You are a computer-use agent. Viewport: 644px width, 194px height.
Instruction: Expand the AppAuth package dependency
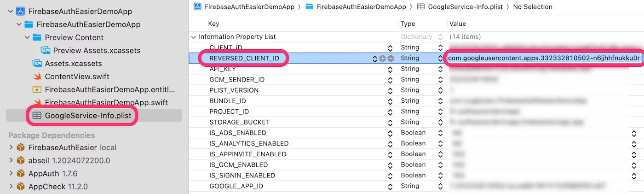[x=11, y=173]
